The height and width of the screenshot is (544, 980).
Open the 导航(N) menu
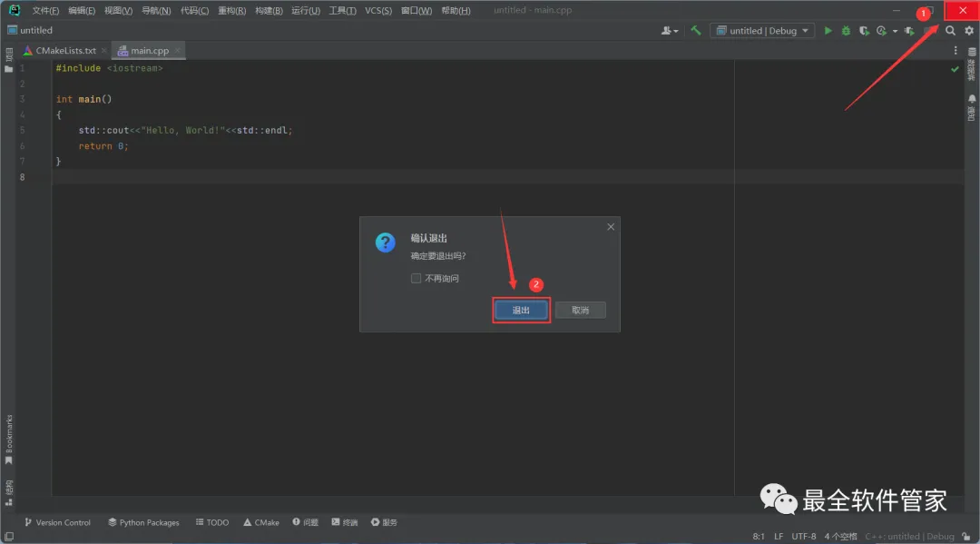coord(156,11)
